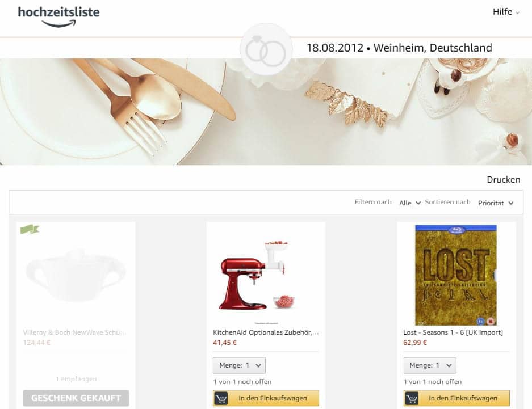532x409 pixels.
Task: Click the green ribbon badge on first item
Action: [30, 229]
